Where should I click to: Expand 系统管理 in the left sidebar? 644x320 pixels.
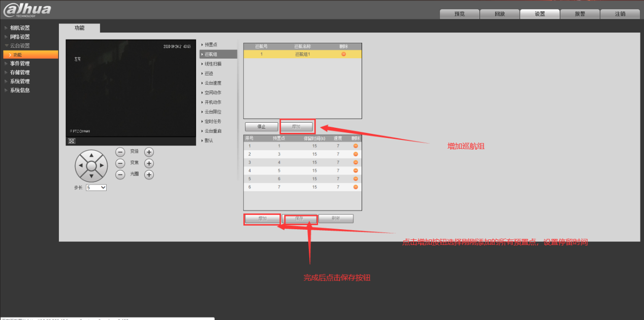(20, 81)
